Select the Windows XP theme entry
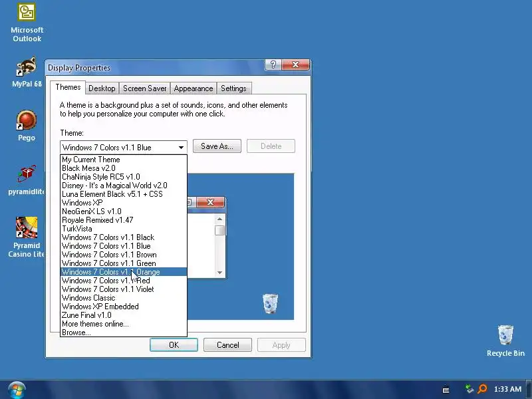The width and height of the screenshot is (532, 399). (124, 203)
